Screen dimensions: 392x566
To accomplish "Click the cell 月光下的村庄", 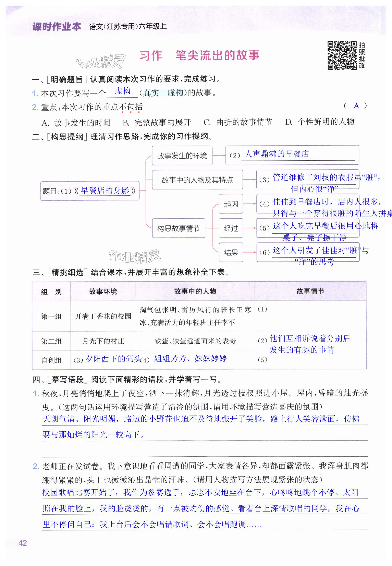I will pos(103,341).
